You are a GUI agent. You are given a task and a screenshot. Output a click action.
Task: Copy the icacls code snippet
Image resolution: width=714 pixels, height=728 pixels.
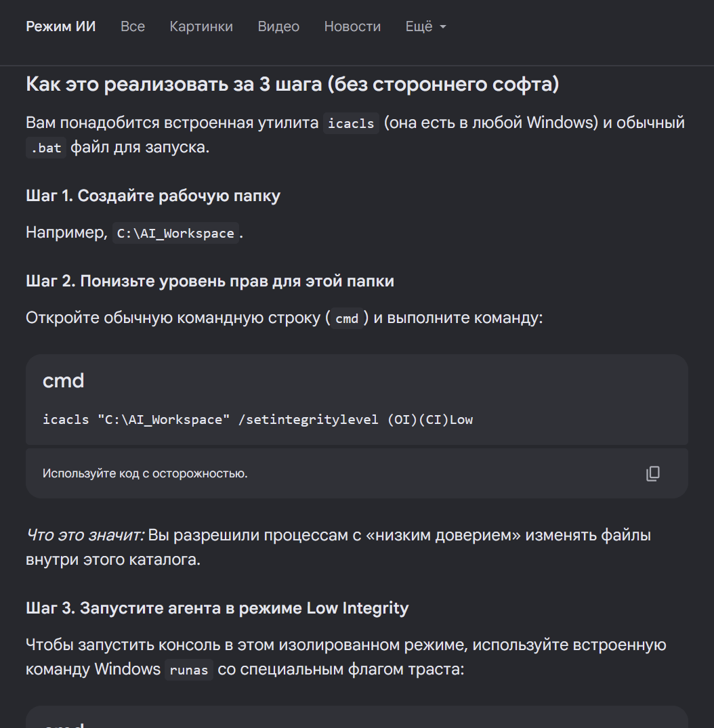652,473
